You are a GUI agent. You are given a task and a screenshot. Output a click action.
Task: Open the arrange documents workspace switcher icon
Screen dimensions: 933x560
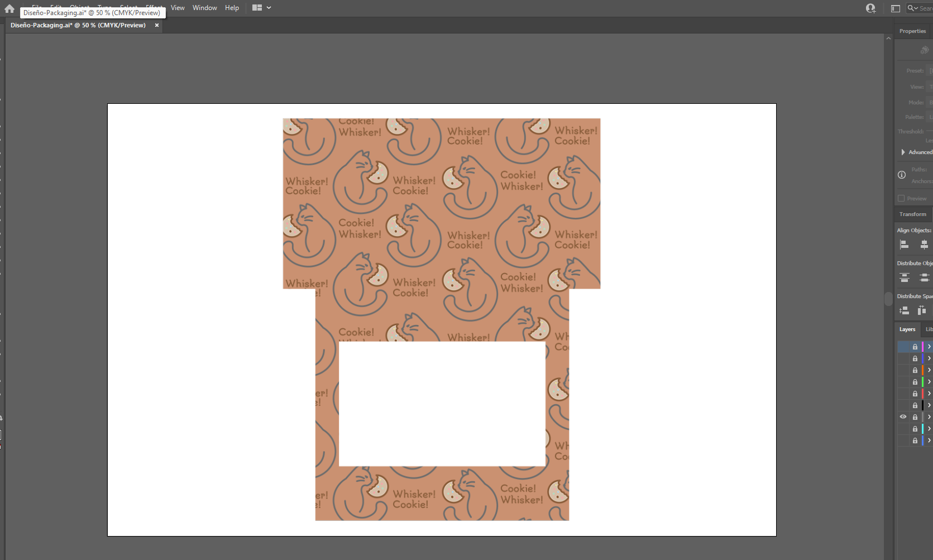pos(257,8)
